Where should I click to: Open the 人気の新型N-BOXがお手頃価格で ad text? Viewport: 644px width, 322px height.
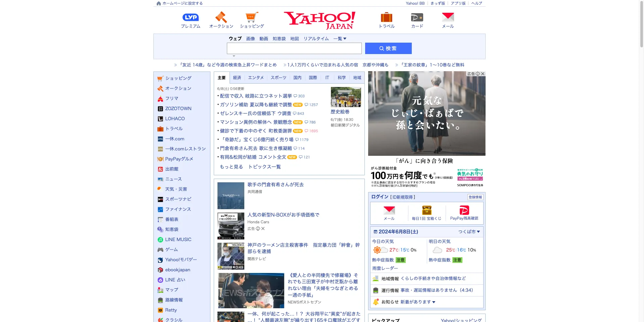click(283, 215)
